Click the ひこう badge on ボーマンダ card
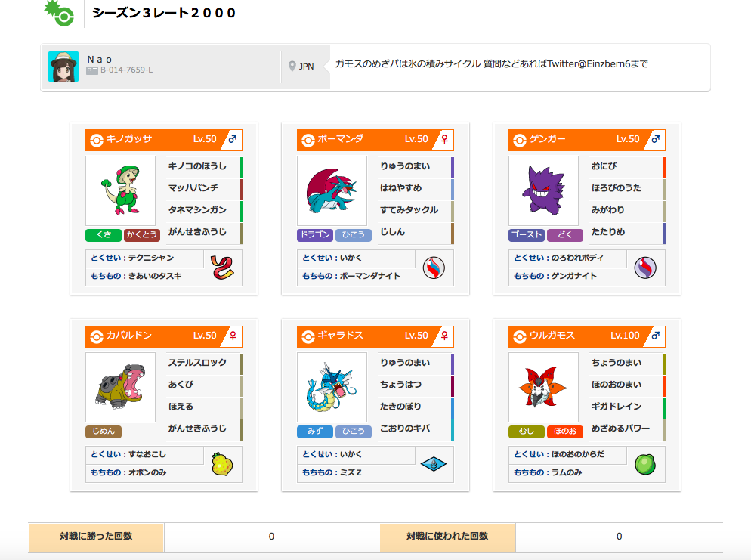This screenshot has height=560, width=751. (354, 235)
